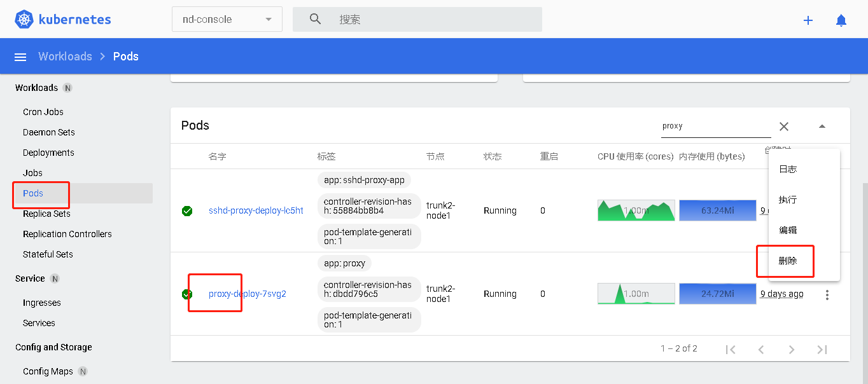The image size is (868, 384).
Task: Open the sshd-proxy-deploy-lc5ht pod link
Action: pos(256,210)
